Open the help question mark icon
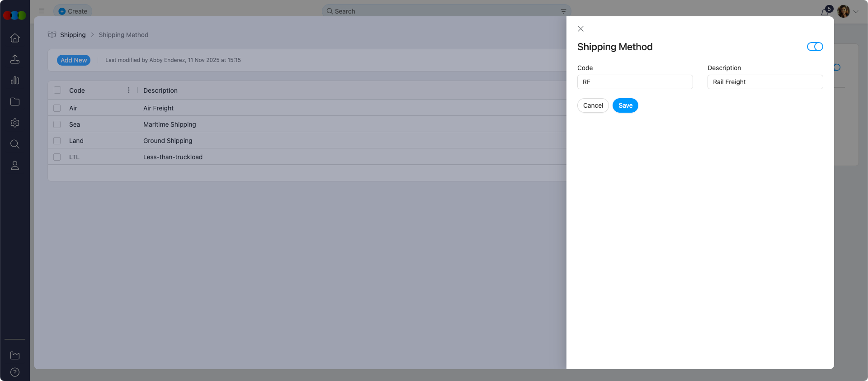The image size is (868, 381). point(15,372)
